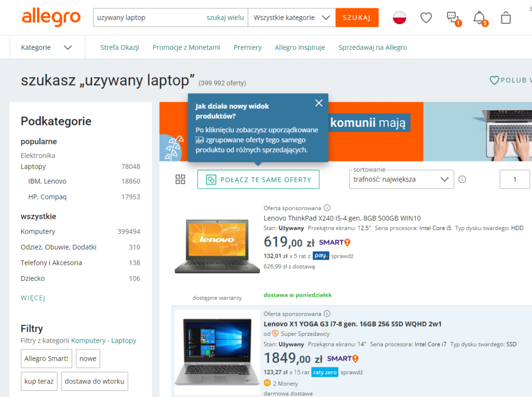Open Komputery - Laptopy filter link
This screenshot has width=532, height=397.
pyautogui.click(x=103, y=340)
